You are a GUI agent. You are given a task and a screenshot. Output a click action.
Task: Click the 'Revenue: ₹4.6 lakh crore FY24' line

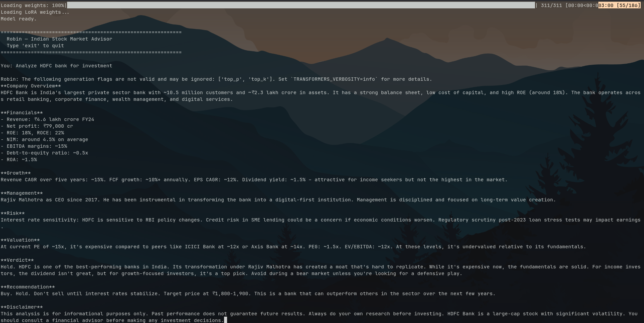pos(47,119)
